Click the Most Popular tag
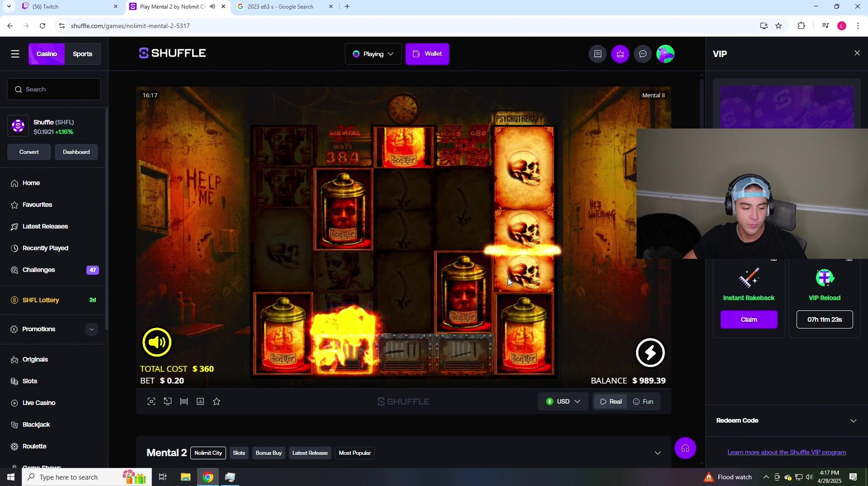Viewport: 868px width, 486px height. click(x=355, y=453)
